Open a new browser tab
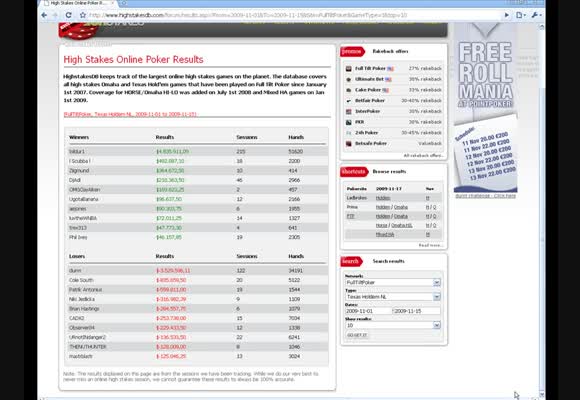580x400 pixels. [124, 3]
